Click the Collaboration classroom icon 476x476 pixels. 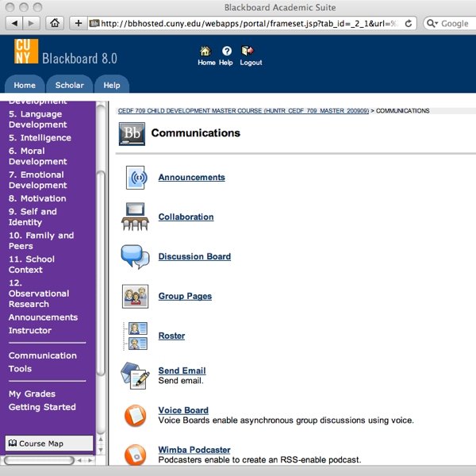(x=135, y=217)
